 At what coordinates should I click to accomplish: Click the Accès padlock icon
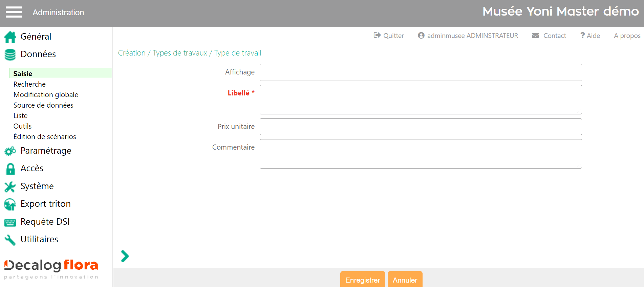[10, 169]
